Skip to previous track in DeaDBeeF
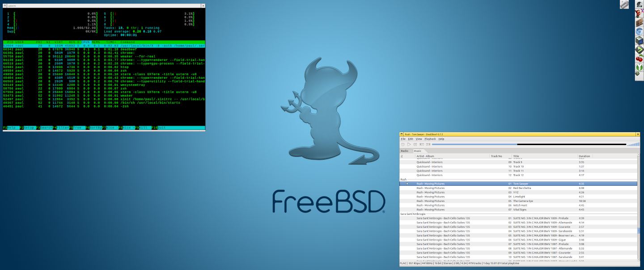The height and width of the screenshot is (270, 644). click(422, 144)
